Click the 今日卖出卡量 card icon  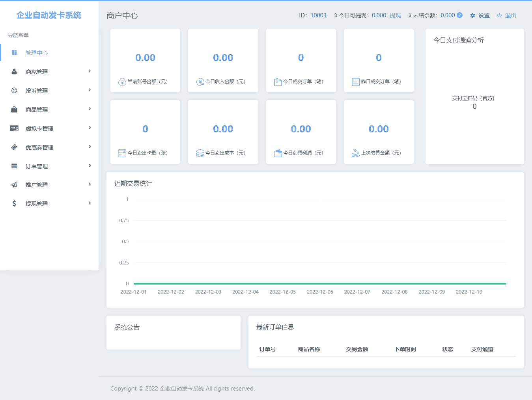[122, 153]
